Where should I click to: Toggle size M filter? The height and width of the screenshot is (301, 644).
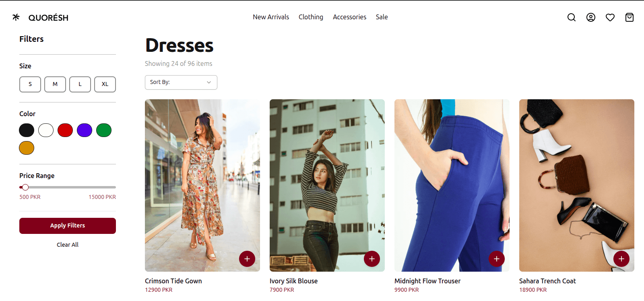(x=55, y=84)
